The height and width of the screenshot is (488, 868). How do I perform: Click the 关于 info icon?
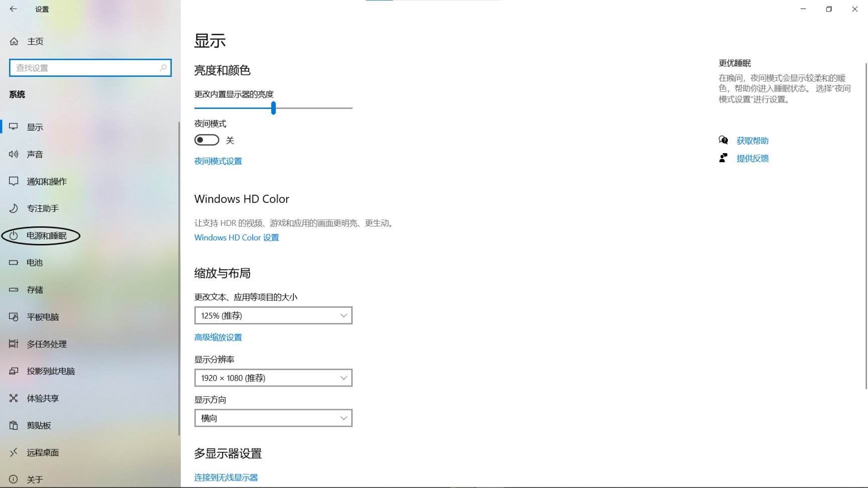[14, 479]
